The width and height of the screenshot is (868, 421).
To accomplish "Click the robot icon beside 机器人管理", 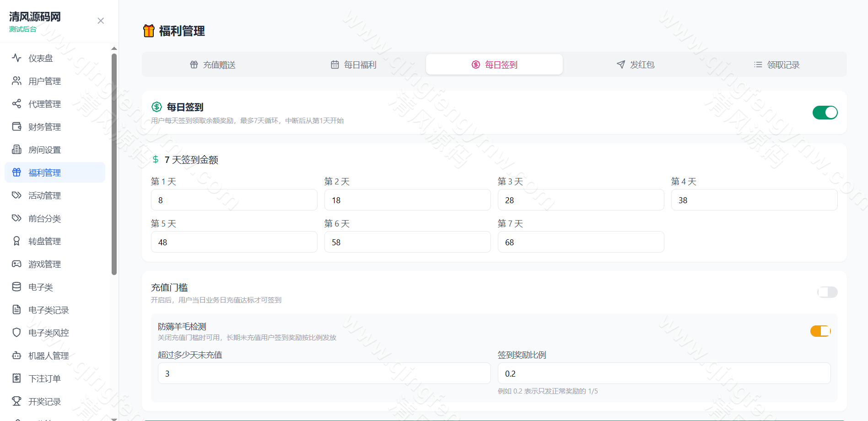I will (16, 356).
